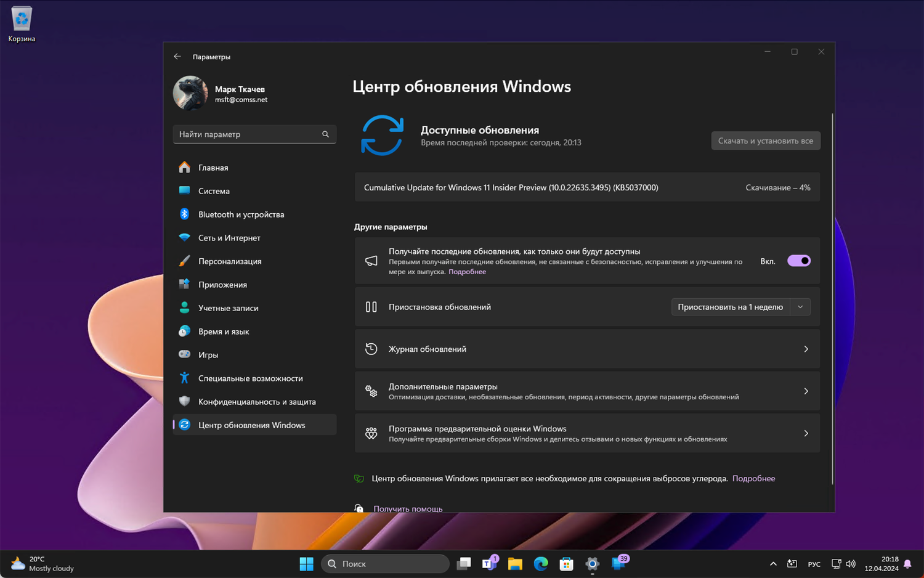Click the taskbar notification bell icon
The width and height of the screenshot is (924, 578).
(x=907, y=564)
